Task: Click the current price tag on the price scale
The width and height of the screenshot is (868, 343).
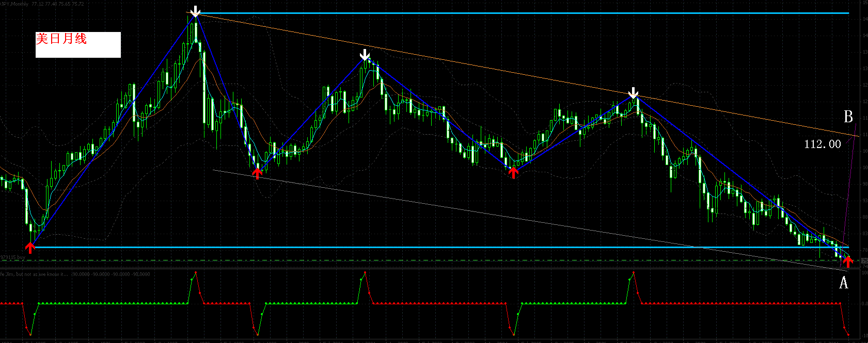Action: tap(864, 260)
